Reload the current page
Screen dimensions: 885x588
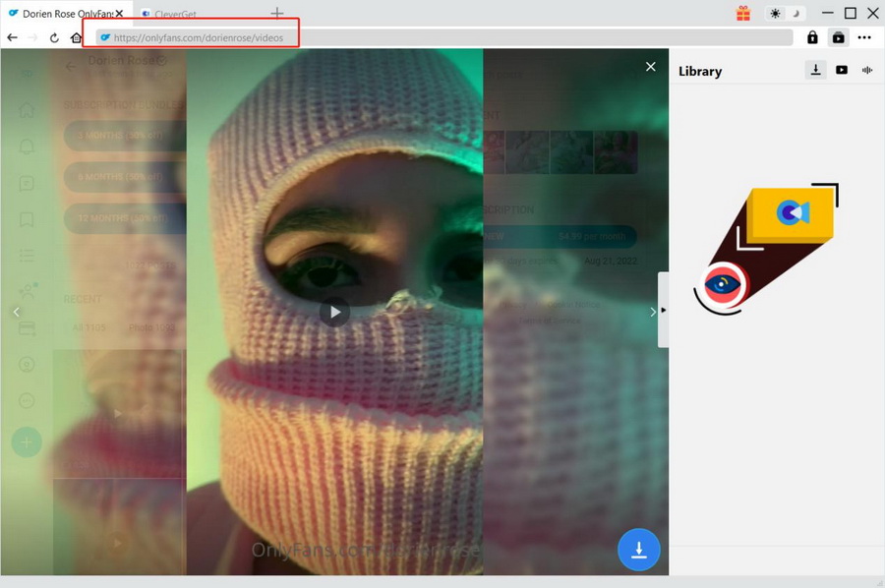point(54,37)
